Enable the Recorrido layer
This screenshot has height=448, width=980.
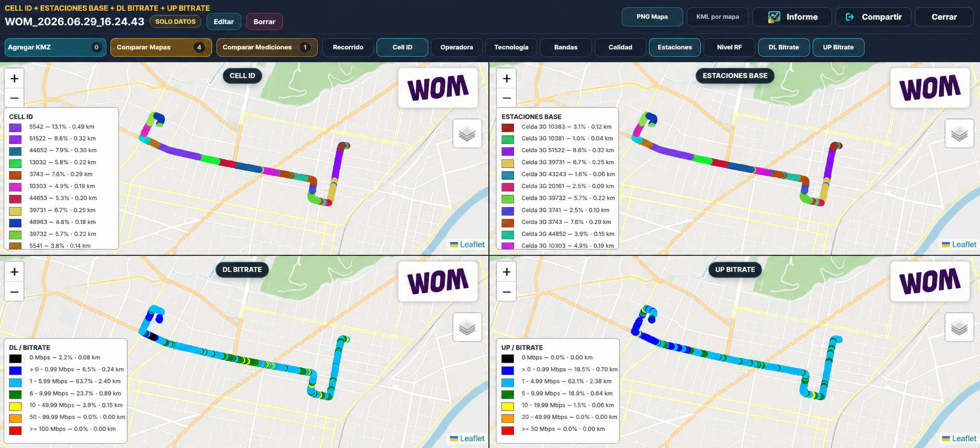point(348,47)
